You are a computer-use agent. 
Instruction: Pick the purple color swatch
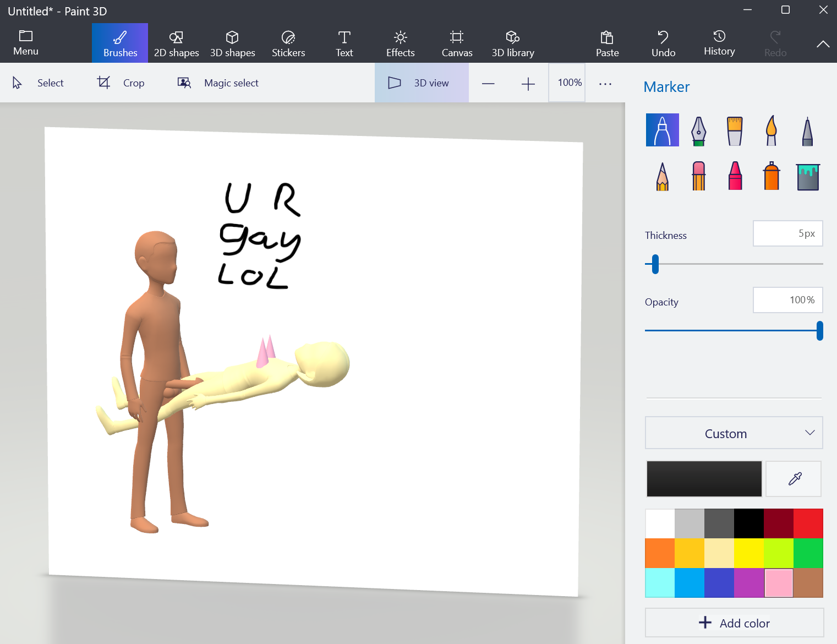coord(749,583)
